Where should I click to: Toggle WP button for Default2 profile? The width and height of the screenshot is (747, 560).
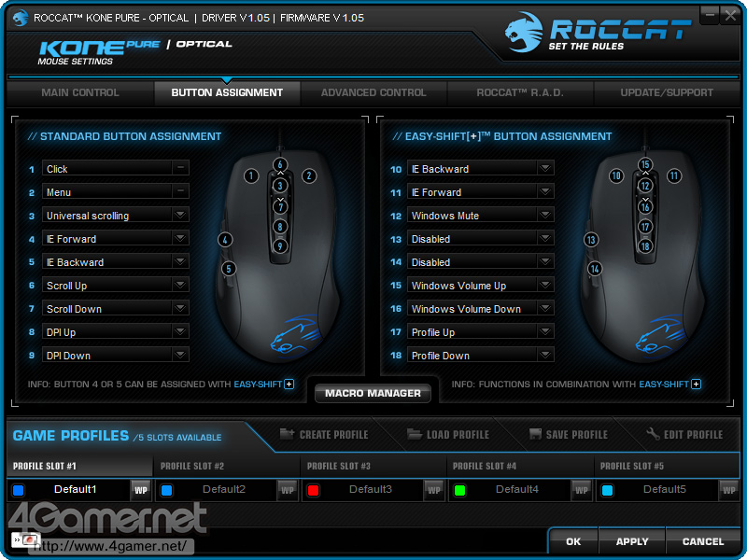click(x=288, y=490)
